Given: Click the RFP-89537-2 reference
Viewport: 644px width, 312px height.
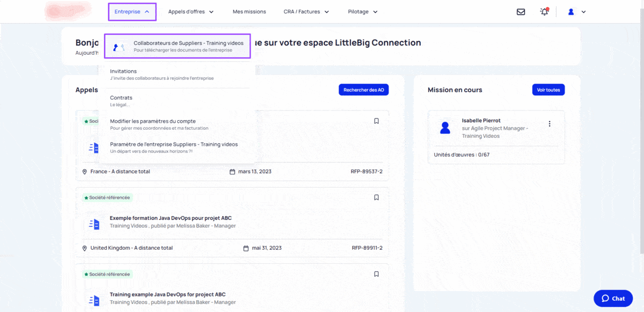Looking at the screenshot, I should tap(367, 172).
